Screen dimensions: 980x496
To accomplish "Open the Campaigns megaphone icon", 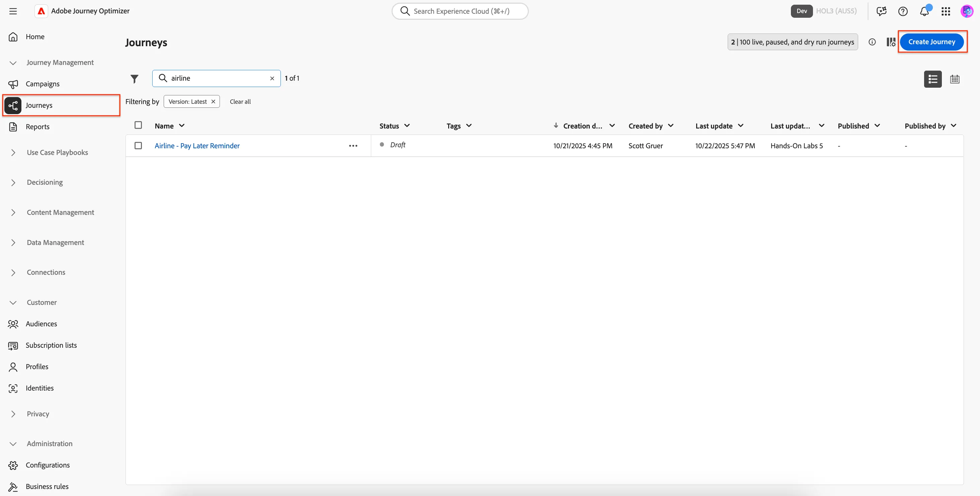I will pyautogui.click(x=13, y=84).
